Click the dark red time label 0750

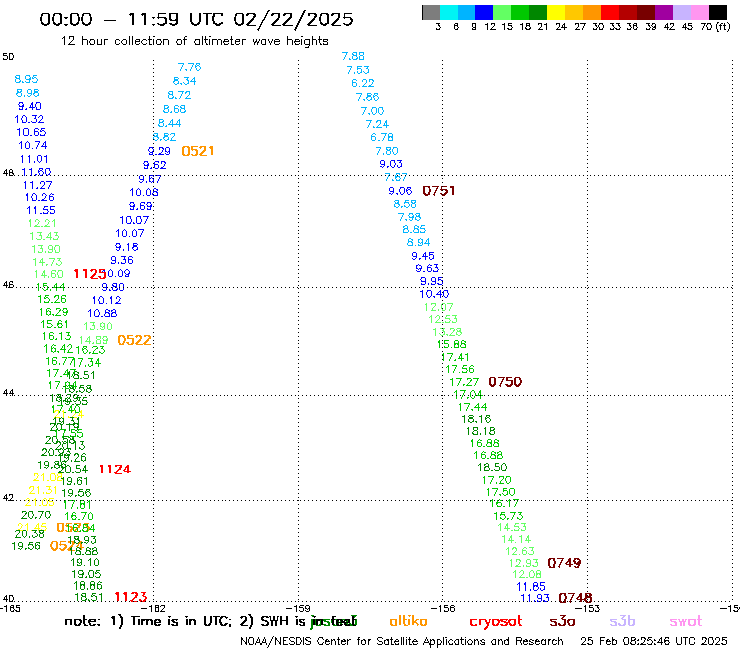(505, 381)
